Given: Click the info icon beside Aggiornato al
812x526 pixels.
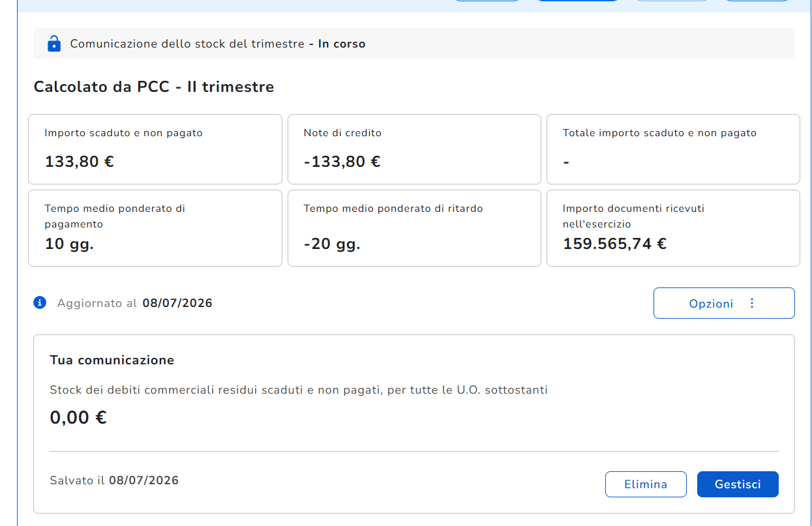Looking at the screenshot, I should pyautogui.click(x=40, y=302).
